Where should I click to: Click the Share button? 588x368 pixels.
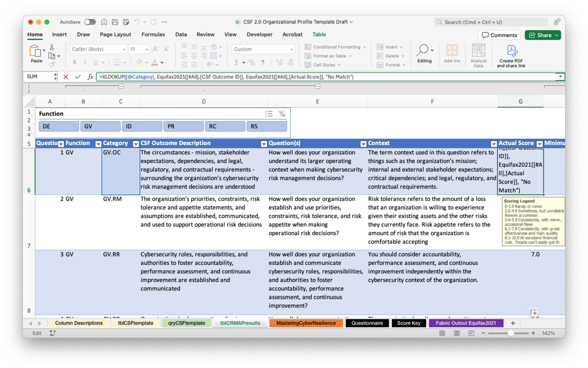[542, 35]
